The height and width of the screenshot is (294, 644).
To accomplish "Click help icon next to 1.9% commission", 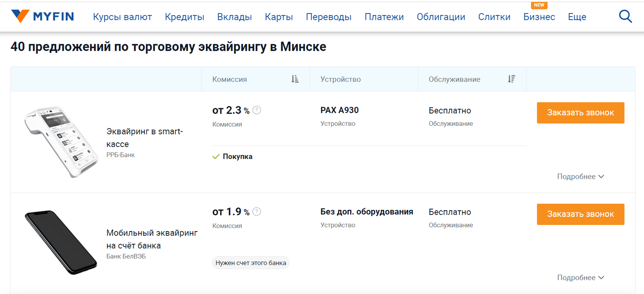I will click(257, 212).
